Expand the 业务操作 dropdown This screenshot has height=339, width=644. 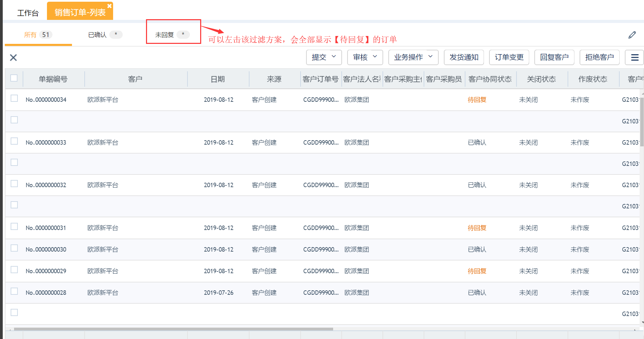coord(413,57)
